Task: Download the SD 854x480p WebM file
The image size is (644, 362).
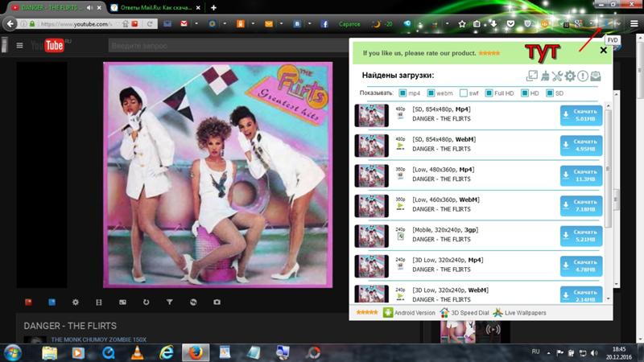Action: click(x=581, y=146)
